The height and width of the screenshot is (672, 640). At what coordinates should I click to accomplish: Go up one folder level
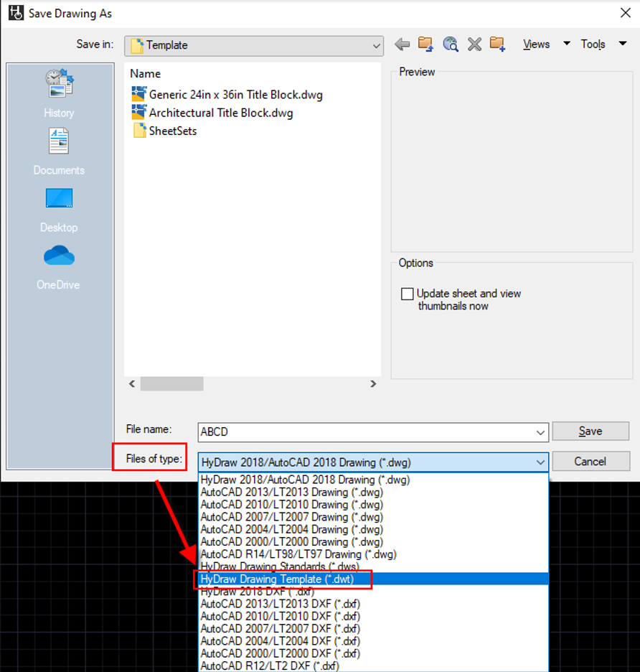[425, 44]
